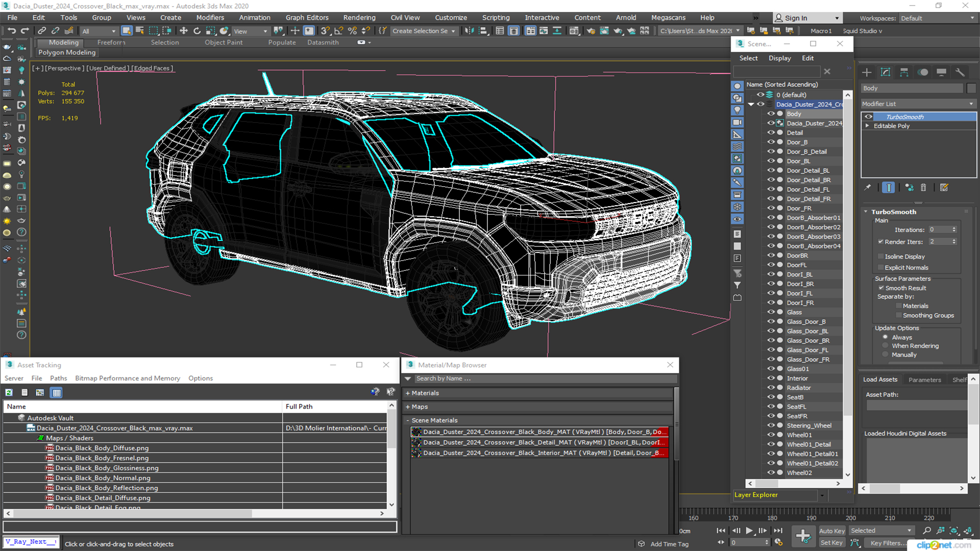The image size is (980, 551).
Task: Toggle TurboSmooth modifier eye icon
Action: click(x=868, y=117)
